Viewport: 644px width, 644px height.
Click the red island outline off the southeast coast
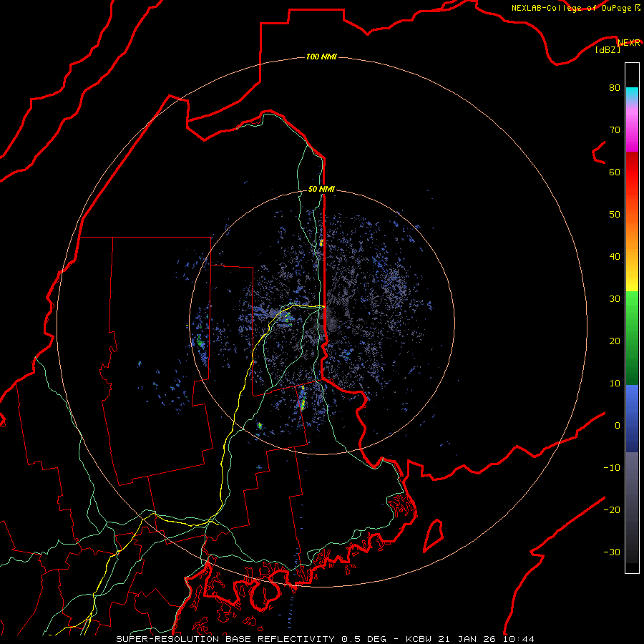pyautogui.click(x=434, y=535)
